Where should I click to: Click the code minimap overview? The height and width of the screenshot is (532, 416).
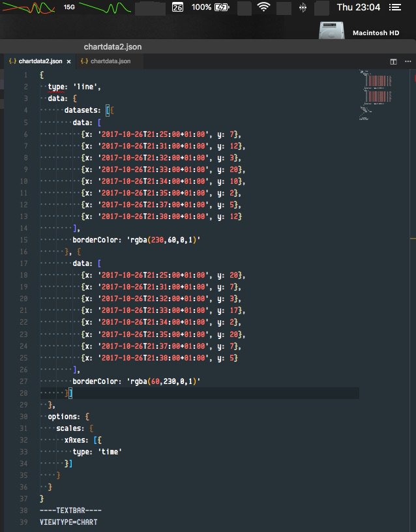pos(376,95)
